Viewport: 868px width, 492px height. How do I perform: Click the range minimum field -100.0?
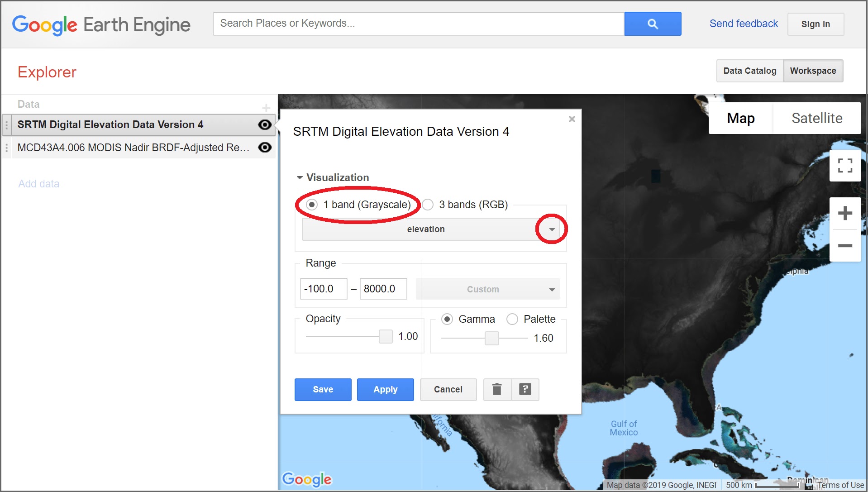[x=324, y=289]
